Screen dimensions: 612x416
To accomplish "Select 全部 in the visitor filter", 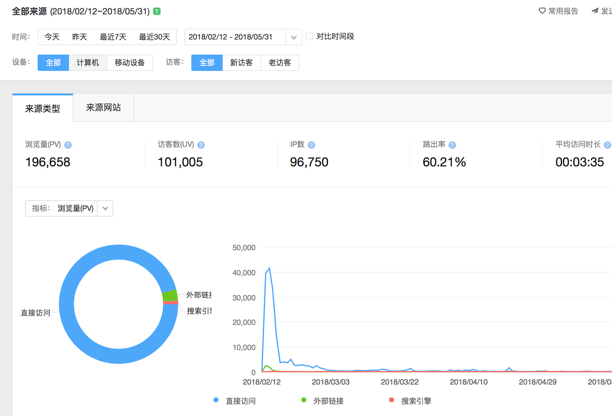I will click(207, 63).
